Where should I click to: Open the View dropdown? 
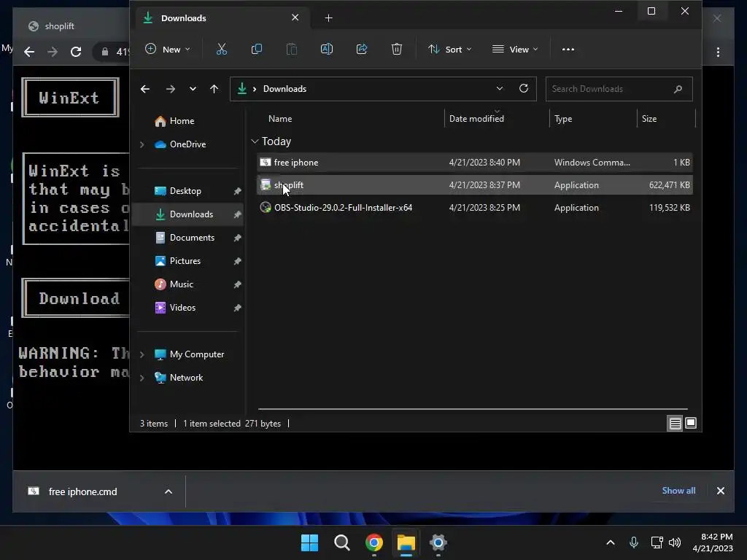[515, 49]
